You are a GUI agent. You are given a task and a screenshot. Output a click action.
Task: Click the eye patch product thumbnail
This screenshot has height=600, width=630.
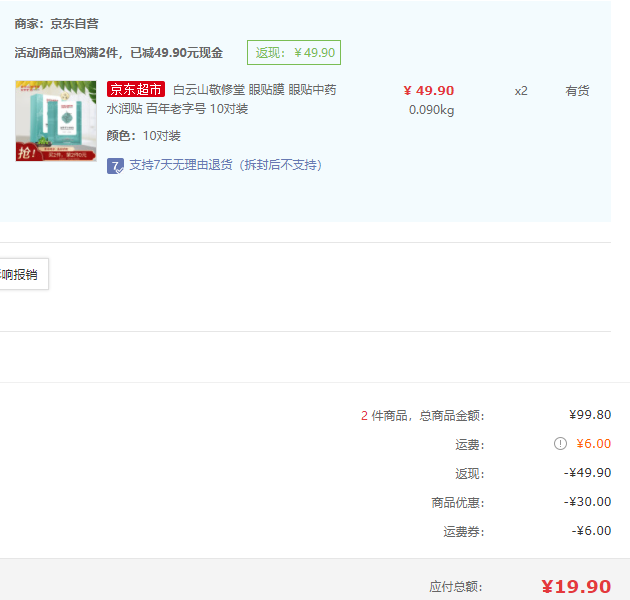click(56, 121)
